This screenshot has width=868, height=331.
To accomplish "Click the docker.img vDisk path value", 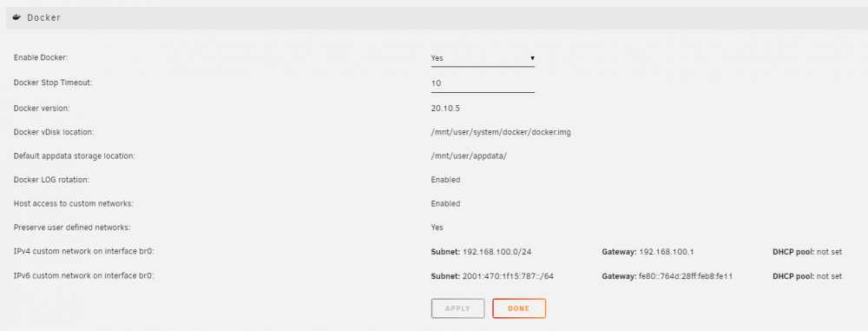I will click(501, 132).
